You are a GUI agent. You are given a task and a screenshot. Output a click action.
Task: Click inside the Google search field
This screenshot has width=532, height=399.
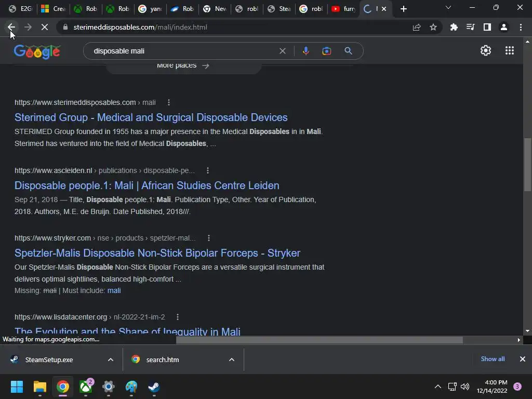pos(183,51)
